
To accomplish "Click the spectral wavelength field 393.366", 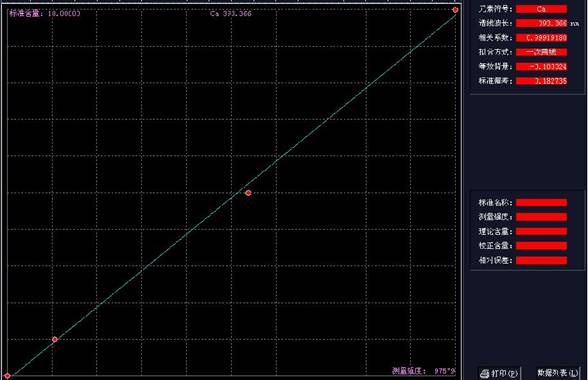I will pos(541,23).
